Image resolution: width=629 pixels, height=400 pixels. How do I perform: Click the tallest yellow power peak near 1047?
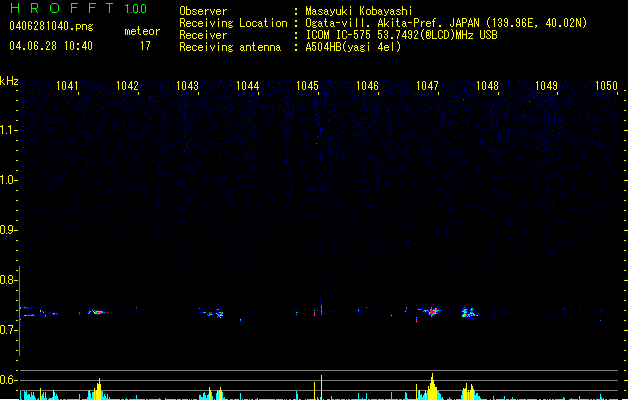tap(432, 386)
